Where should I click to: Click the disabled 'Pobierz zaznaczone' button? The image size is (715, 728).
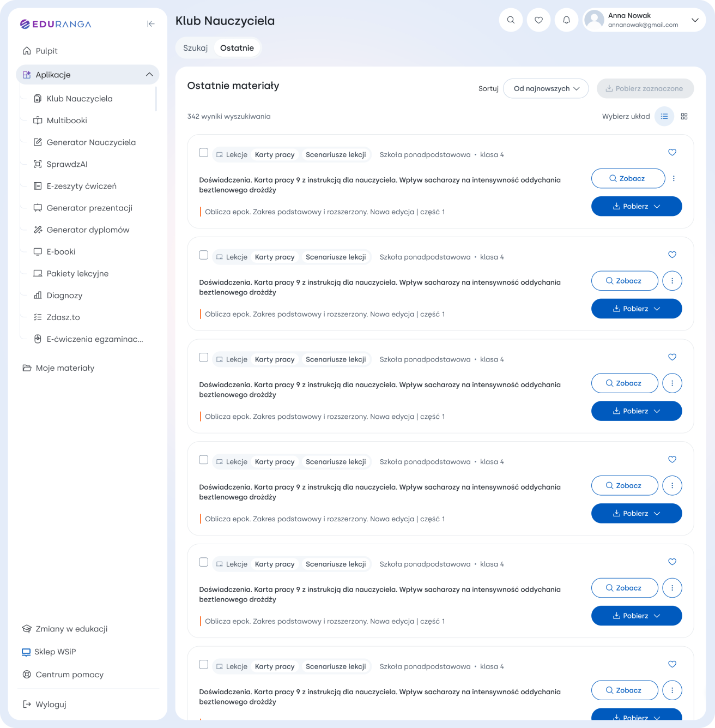click(x=645, y=88)
